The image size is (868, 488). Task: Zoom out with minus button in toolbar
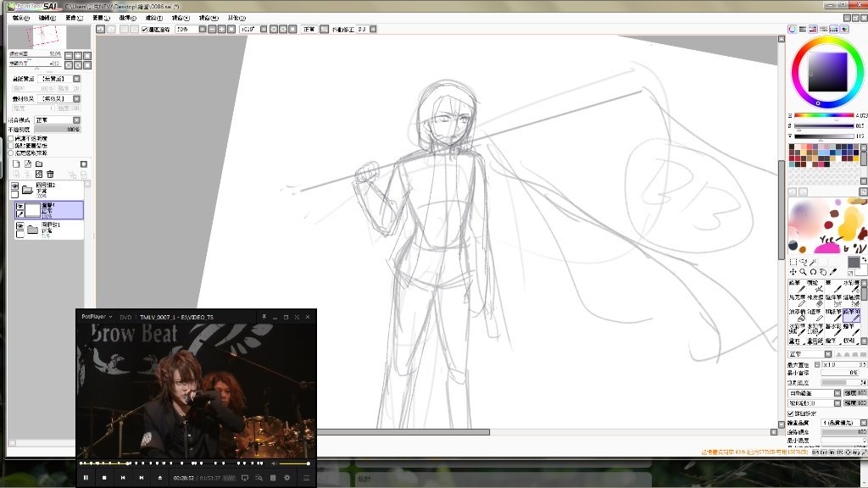(211, 30)
